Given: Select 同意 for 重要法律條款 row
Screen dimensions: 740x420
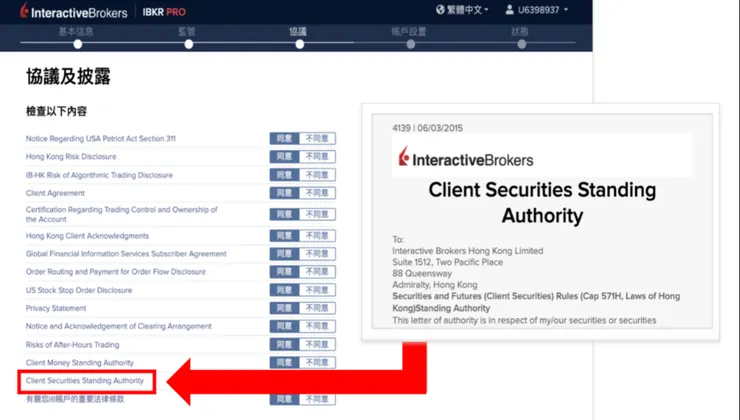Looking at the screenshot, I should [285, 399].
